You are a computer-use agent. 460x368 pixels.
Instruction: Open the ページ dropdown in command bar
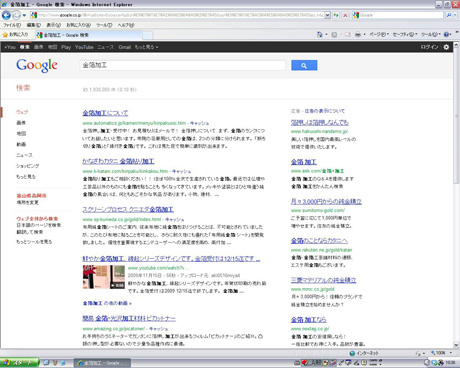click(379, 34)
